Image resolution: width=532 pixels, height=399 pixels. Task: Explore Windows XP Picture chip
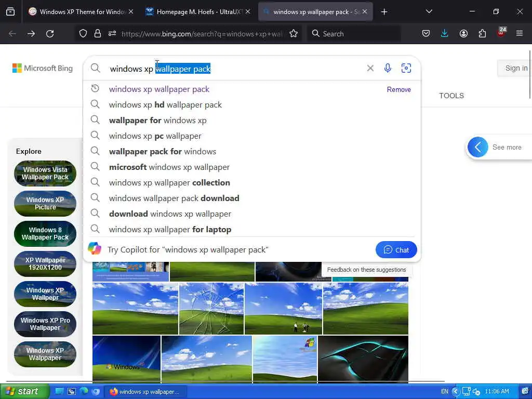tap(45, 204)
